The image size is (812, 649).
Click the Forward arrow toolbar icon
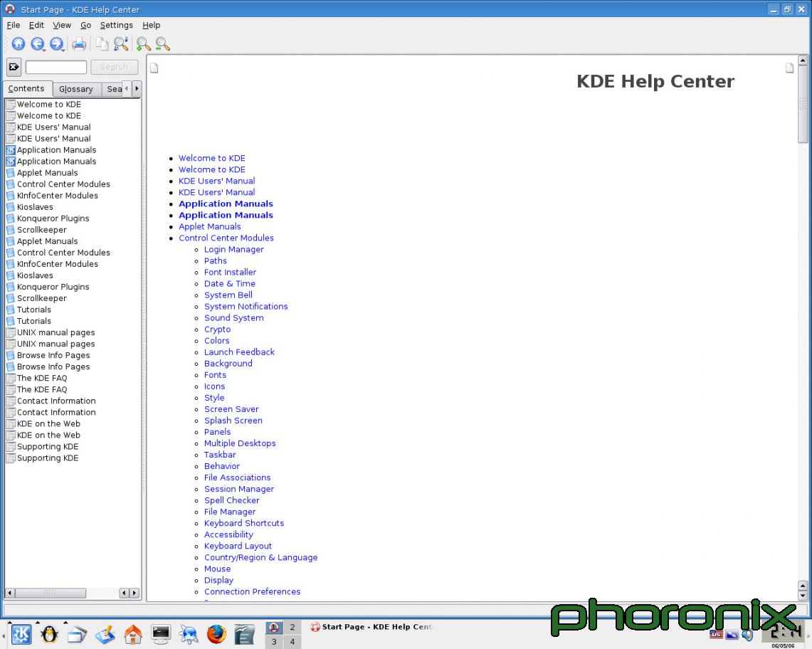click(x=56, y=44)
